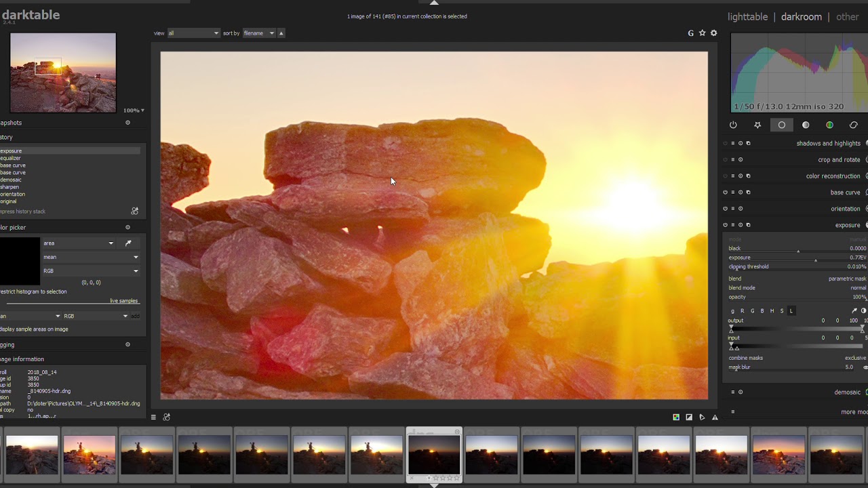868x488 pixels.
Task: Select sharpen history item
Action: (x=70, y=187)
